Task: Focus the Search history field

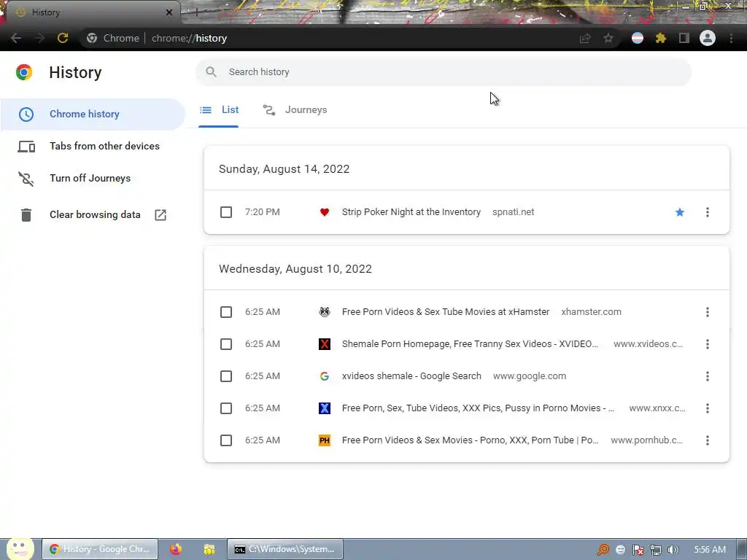Action: 444,72
